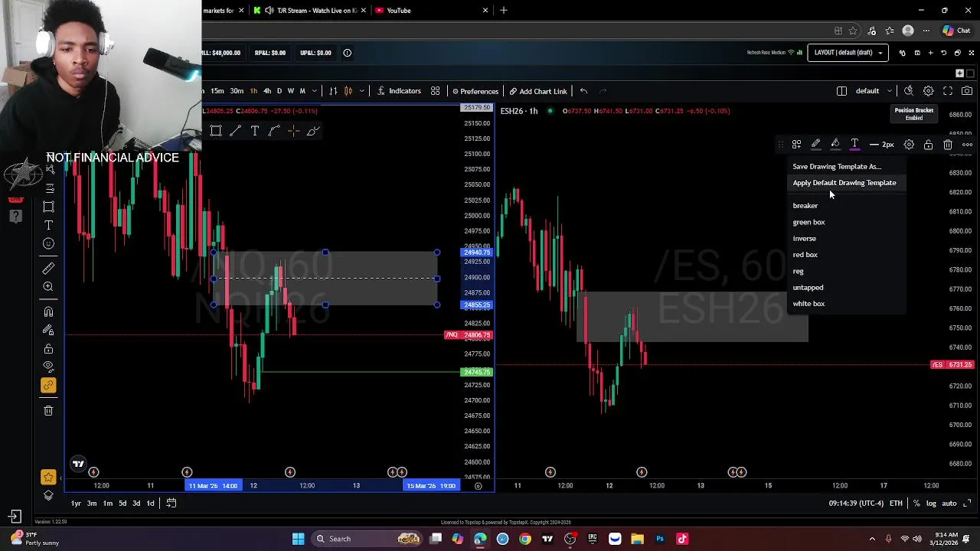Image resolution: width=980 pixels, height=551 pixels.
Task: Expand the chart type dropdown arrow
Action: click(x=361, y=91)
